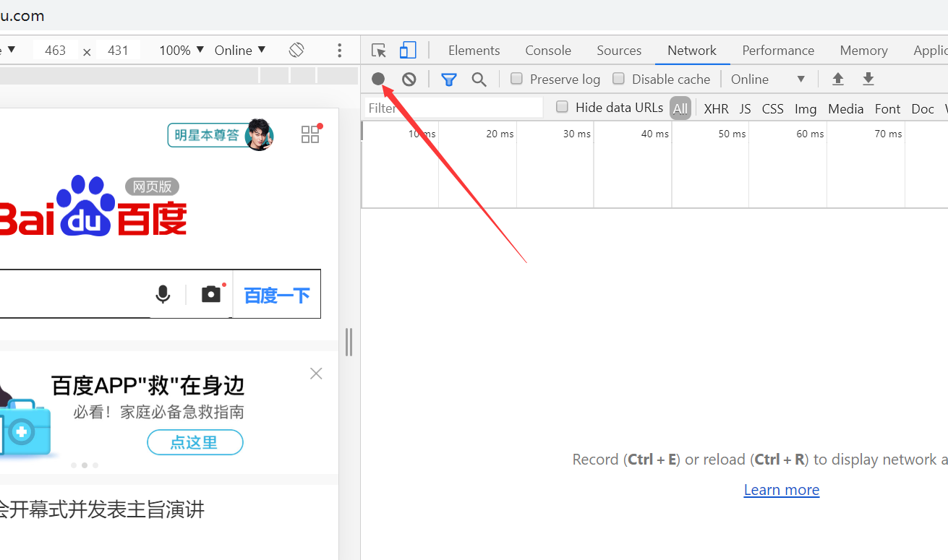Image resolution: width=948 pixels, height=560 pixels.
Task: Click the celebrity avatar badge
Action: point(259,134)
